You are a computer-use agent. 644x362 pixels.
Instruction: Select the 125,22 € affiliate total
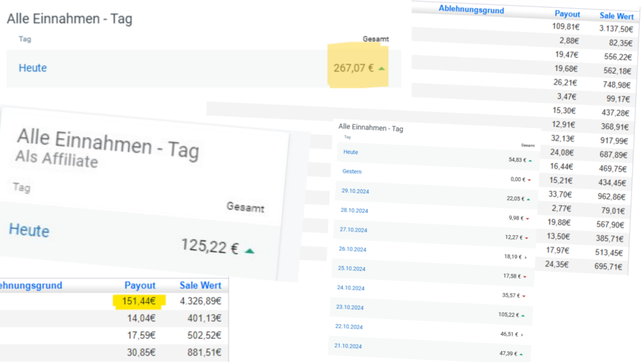(x=210, y=246)
